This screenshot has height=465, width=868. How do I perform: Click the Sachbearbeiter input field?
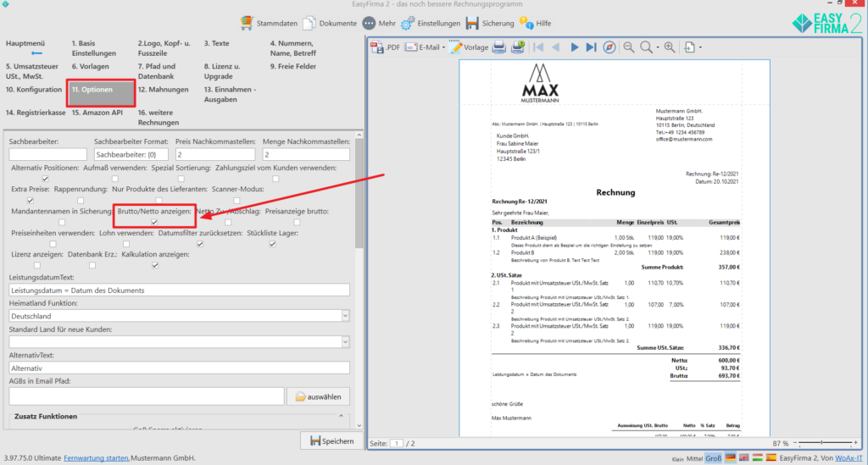[48, 154]
